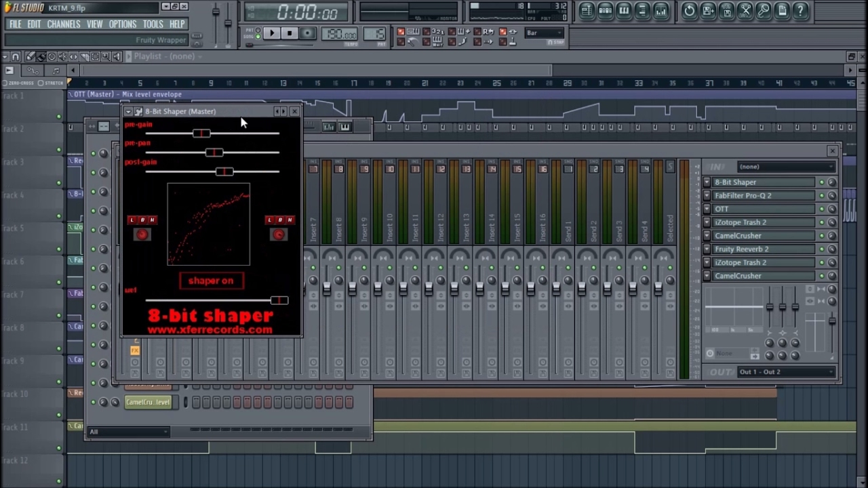Click the one-click recording microphone icon

click(x=764, y=10)
